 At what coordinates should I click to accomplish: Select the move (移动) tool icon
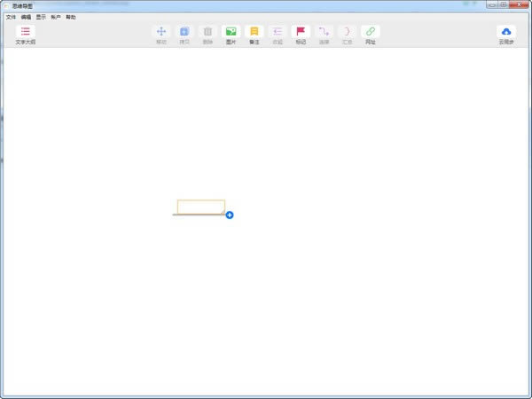tap(161, 32)
